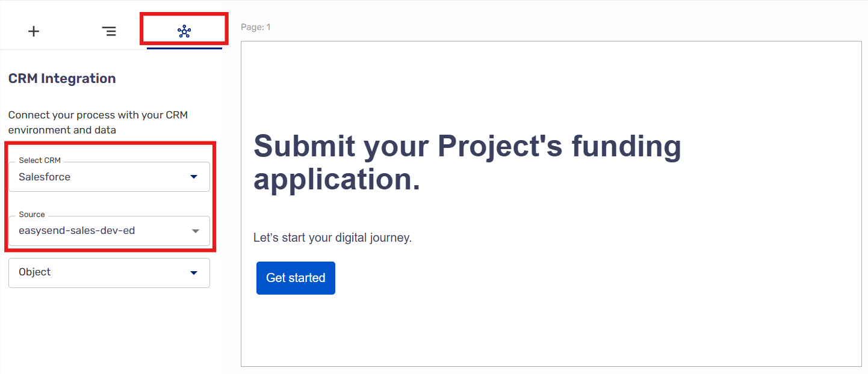Click the blue underline beneath CRM tab
The image size is (868, 374).
(x=184, y=48)
